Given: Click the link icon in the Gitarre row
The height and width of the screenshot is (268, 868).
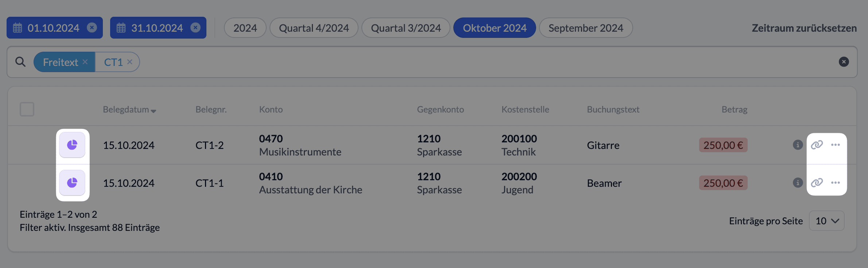Looking at the screenshot, I should pyautogui.click(x=817, y=145).
